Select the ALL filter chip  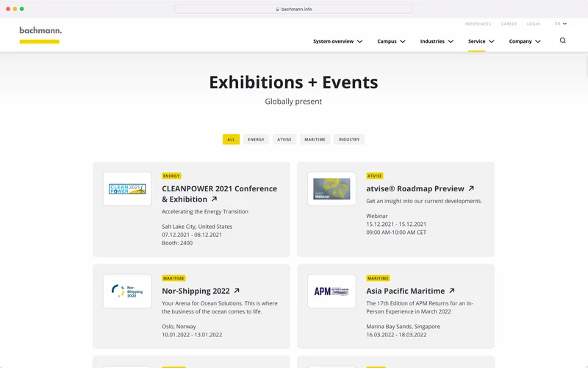[231, 139]
